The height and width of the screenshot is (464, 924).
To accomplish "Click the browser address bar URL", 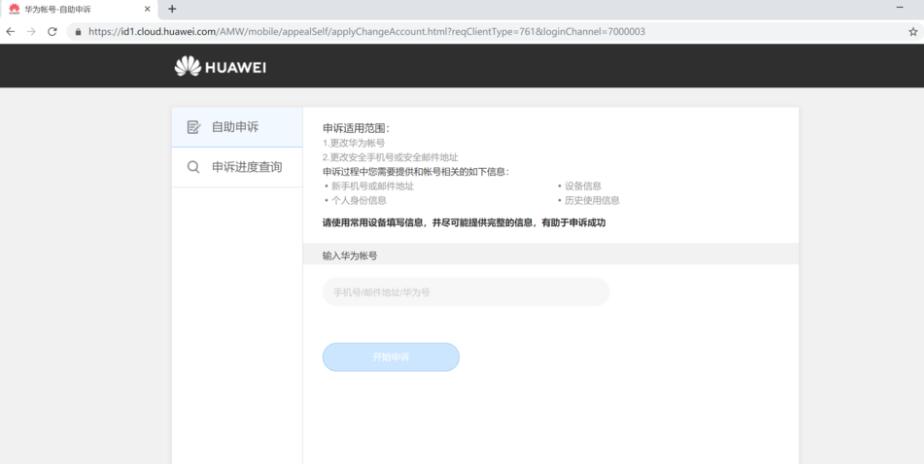I will [x=367, y=32].
